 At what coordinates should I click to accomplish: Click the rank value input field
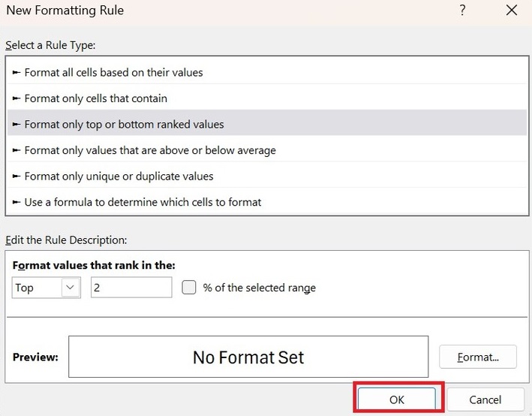pos(131,288)
